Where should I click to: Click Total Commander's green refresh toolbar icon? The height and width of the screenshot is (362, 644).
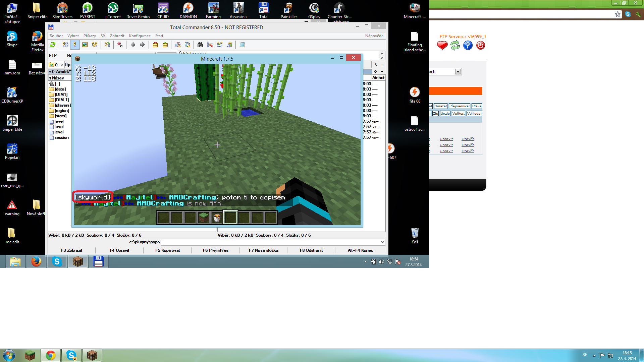click(x=53, y=45)
